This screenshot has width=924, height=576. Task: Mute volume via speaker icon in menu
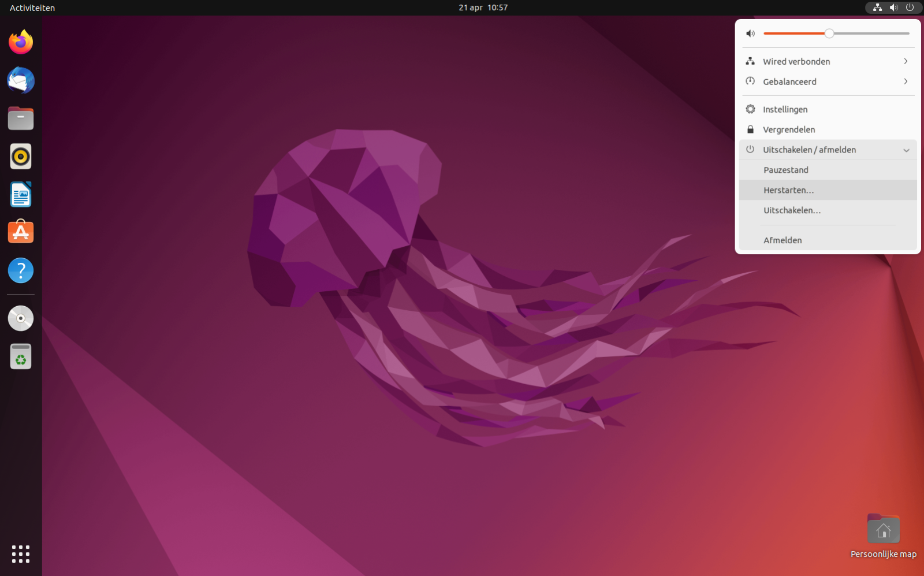(x=750, y=34)
